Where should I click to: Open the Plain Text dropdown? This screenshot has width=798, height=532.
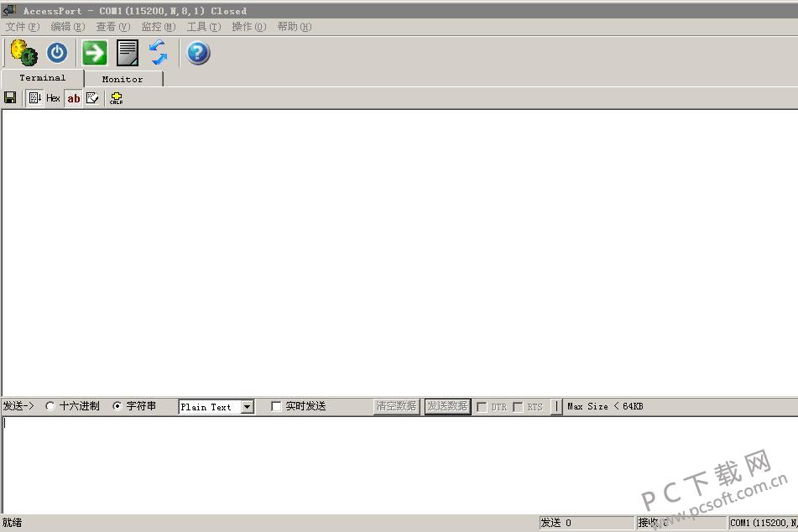pyautogui.click(x=248, y=407)
